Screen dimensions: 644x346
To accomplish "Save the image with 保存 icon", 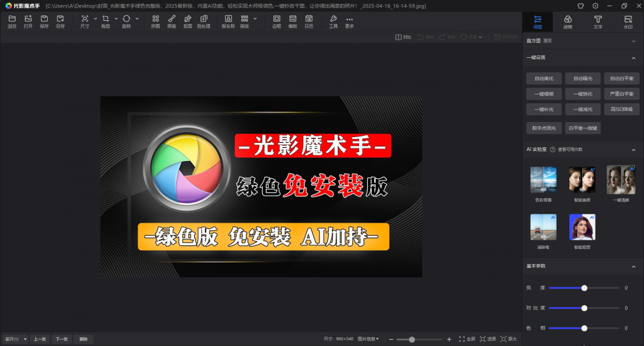I will pos(44,21).
